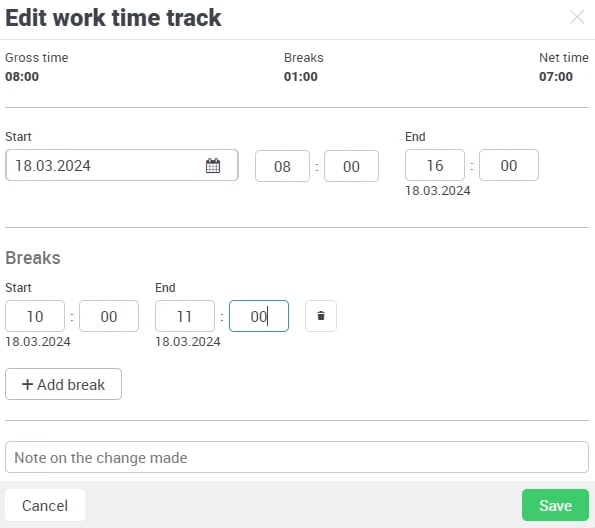
Task: Focus the work end minutes field
Action: point(509,165)
